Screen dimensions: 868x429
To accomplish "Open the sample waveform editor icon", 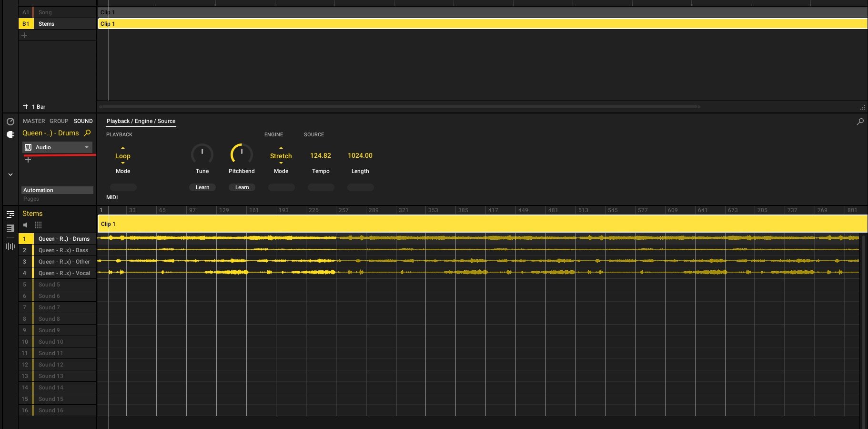I will [x=10, y=246].
